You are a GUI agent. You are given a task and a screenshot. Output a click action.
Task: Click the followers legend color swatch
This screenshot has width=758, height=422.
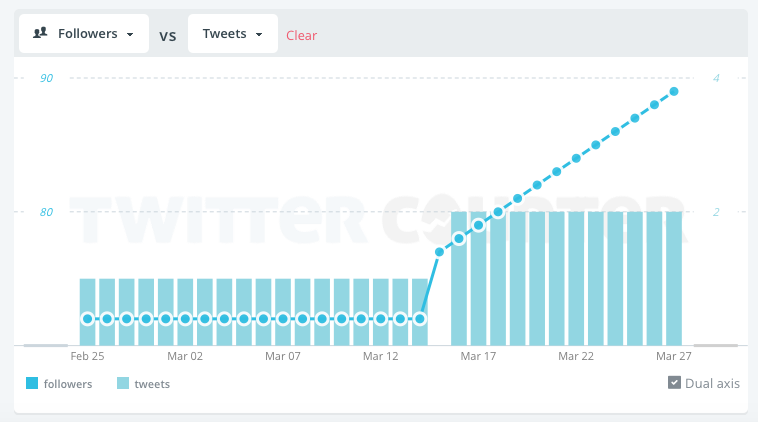(x=33, y=383)
